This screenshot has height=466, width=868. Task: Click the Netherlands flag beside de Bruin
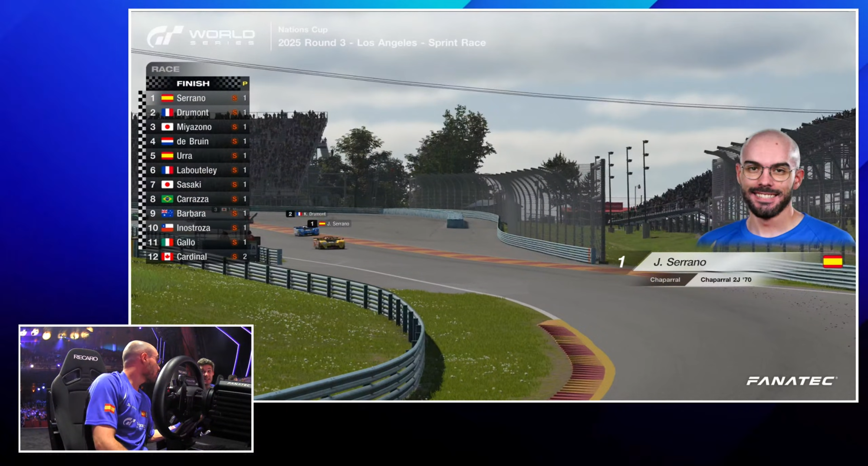pos(167,141)
